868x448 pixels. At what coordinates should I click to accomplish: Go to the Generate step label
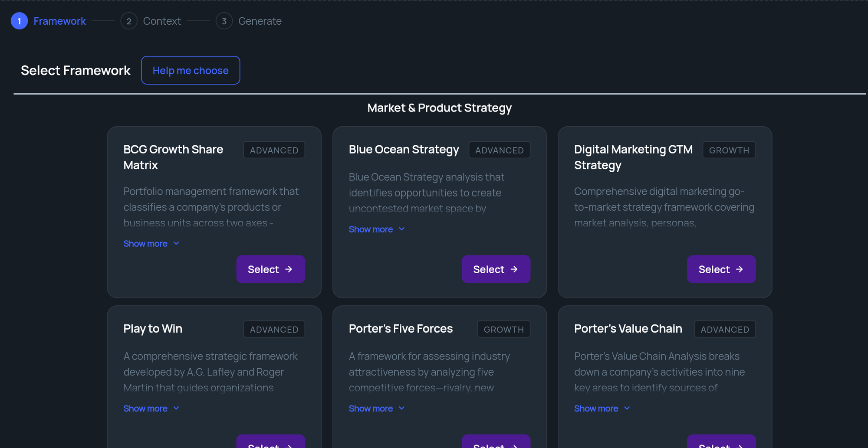pos(260,21)
